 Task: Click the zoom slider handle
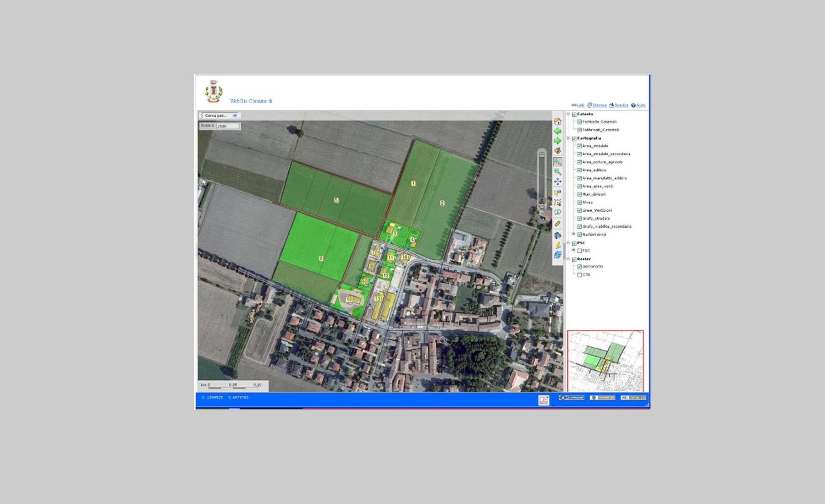(542, 200)
